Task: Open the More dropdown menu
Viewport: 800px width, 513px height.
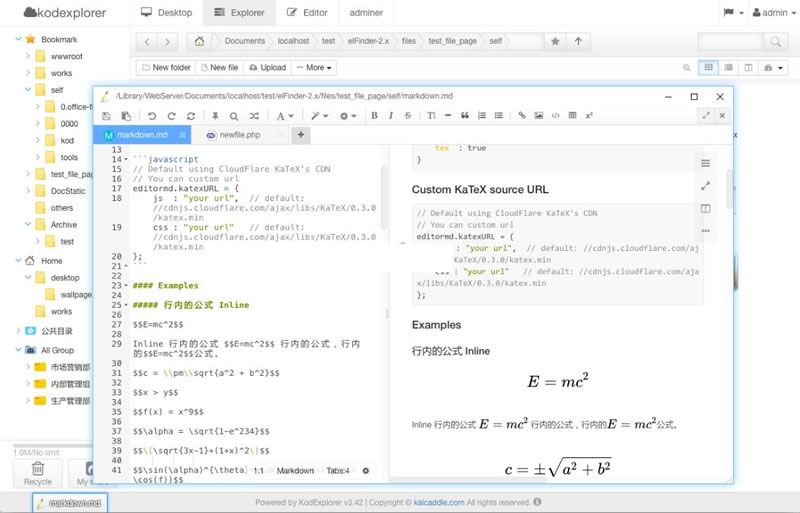Action: (x=314, y=67)
